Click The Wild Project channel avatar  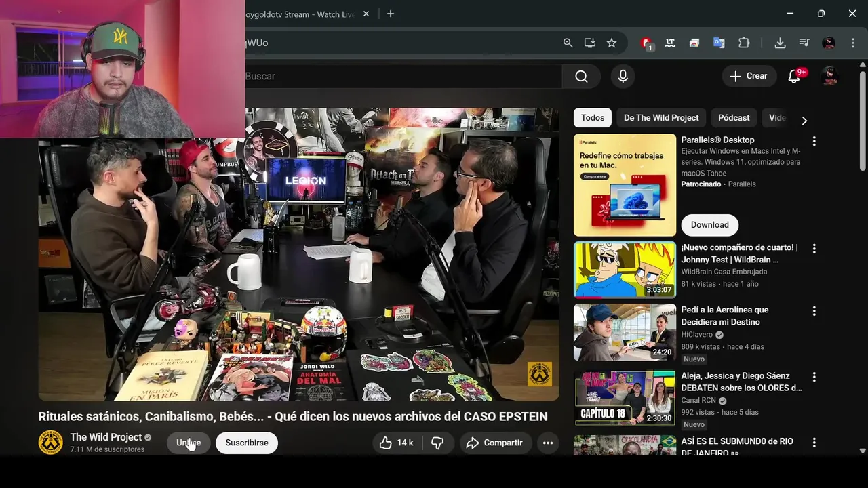pos(50,443)
